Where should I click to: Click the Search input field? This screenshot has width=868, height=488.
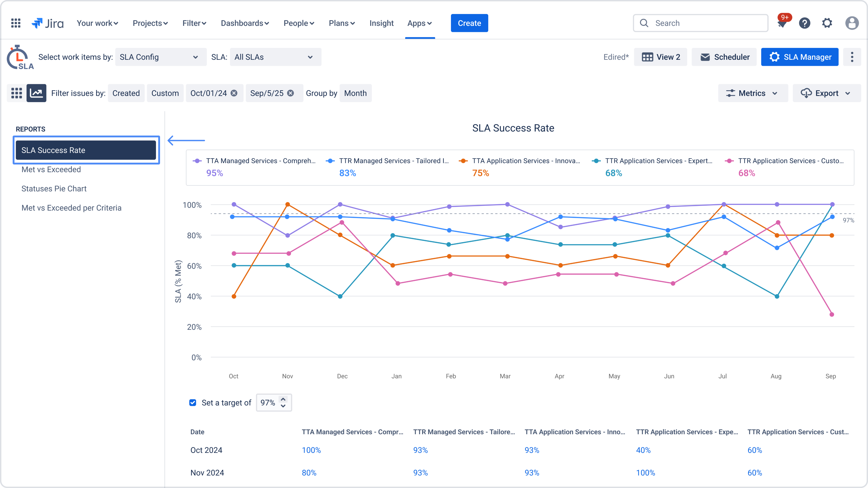(x=701, y=23)
